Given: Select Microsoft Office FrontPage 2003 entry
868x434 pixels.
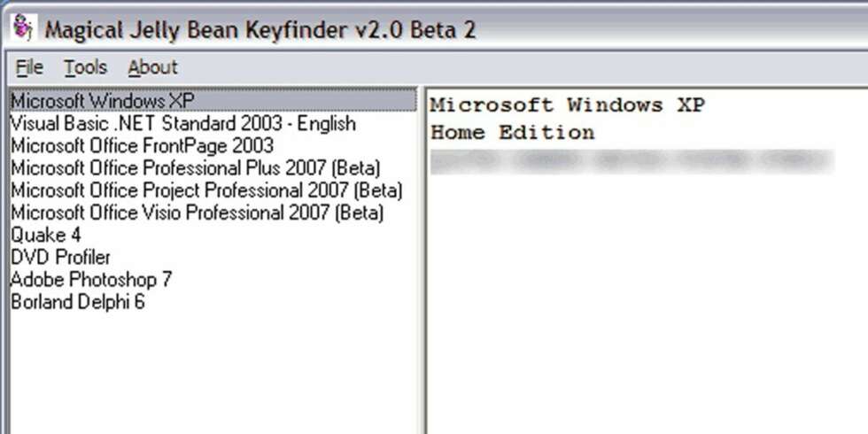Looking at the screenshot, I should [143, 145].
